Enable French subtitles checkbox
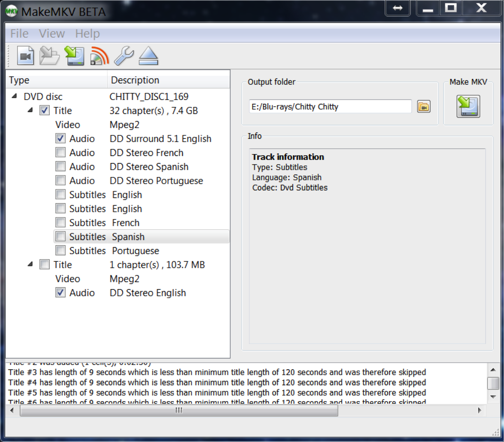This screenshot has height=442, width=504. 60,223
